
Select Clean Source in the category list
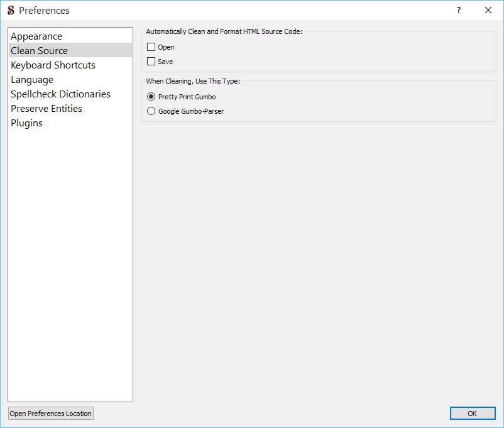[x=39, y=51]
